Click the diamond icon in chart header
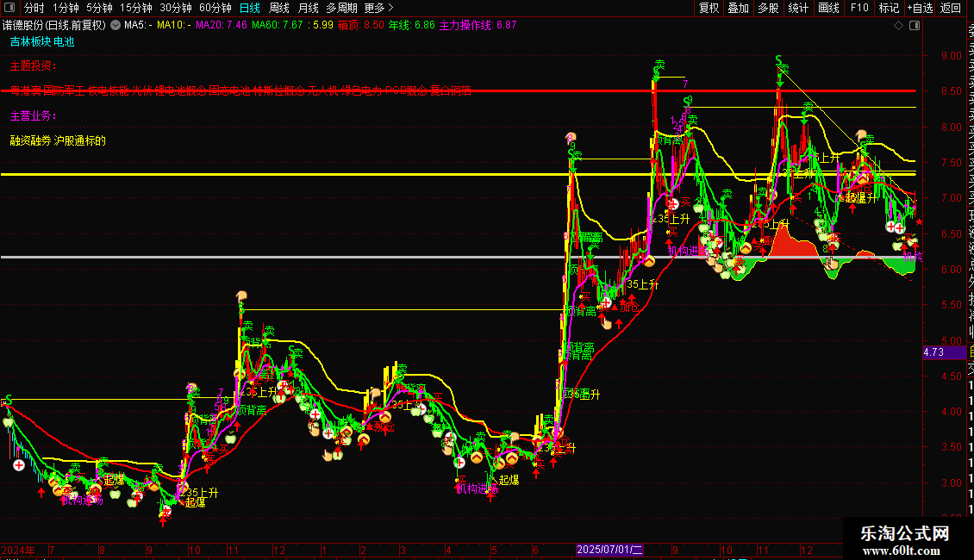The width and height of the screenshot is (974, 560). point(898,26)
